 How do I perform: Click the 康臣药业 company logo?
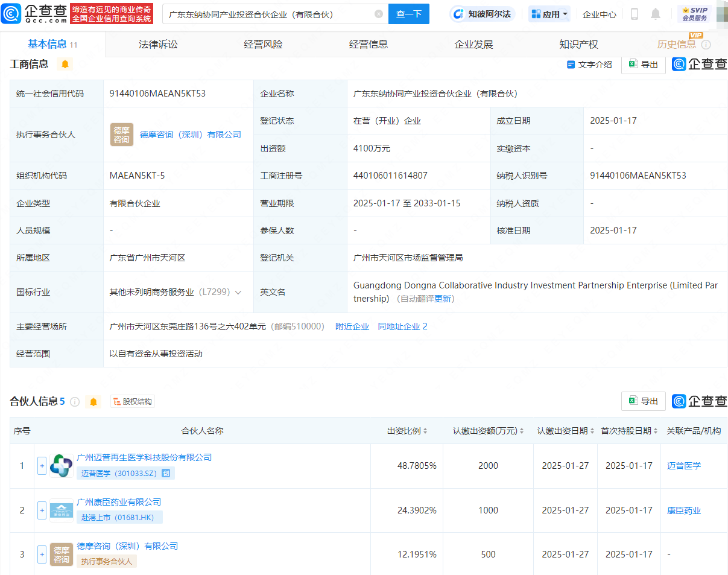pyautogui.click(x=62, y=510)
